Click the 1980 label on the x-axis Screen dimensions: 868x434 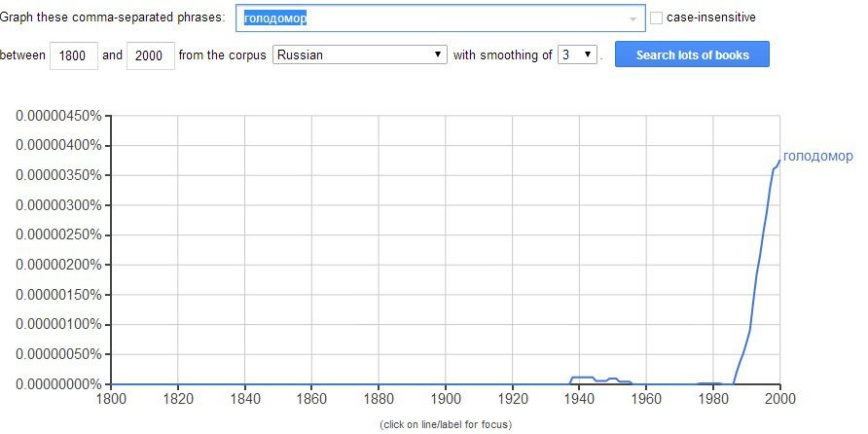[x=712, y=398]
